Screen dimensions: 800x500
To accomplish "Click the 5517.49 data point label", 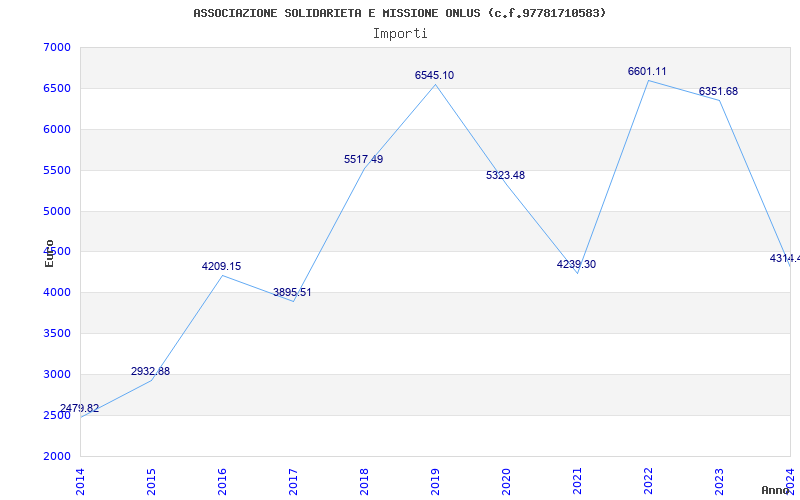I will [x=363, y=159].
